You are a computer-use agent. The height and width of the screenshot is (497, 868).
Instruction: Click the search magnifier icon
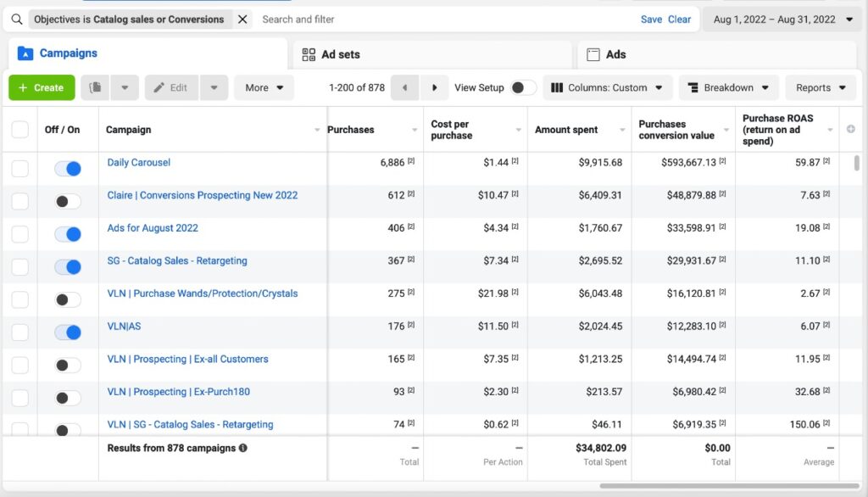tap(17, 20)
